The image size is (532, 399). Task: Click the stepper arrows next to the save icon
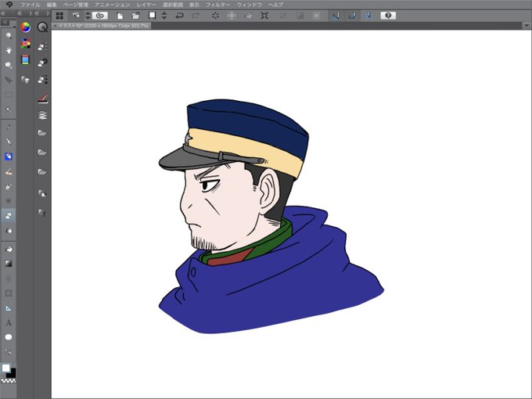[x=164, y=16]
